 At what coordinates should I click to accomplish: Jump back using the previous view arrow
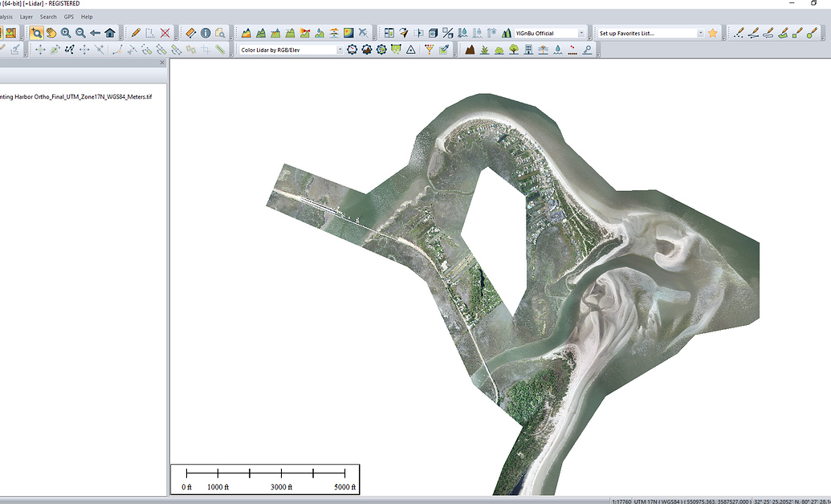pyautogui.click(x=94, y=33)
